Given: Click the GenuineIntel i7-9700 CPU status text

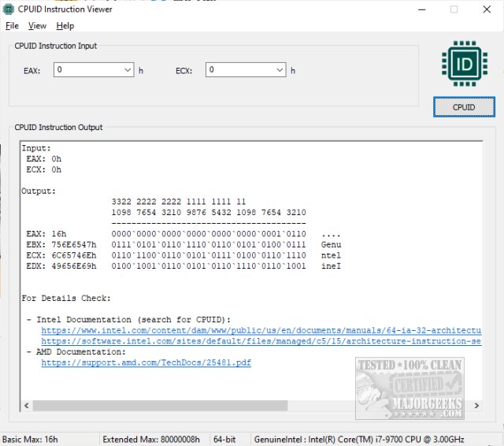Looking at the screenshot, I should [x=359, y=439].
